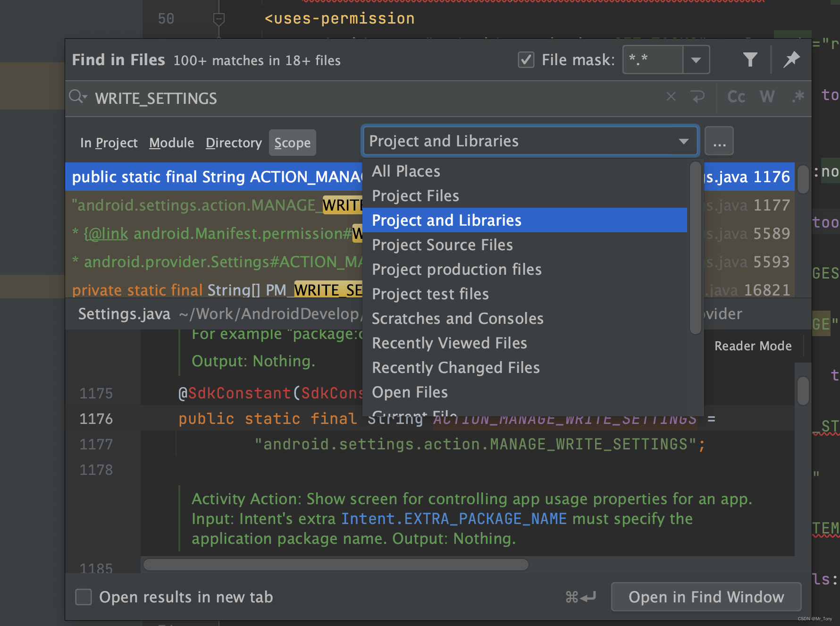Switch to Module tab
This screenshot has width=840, height=626.
click(171, 143)
